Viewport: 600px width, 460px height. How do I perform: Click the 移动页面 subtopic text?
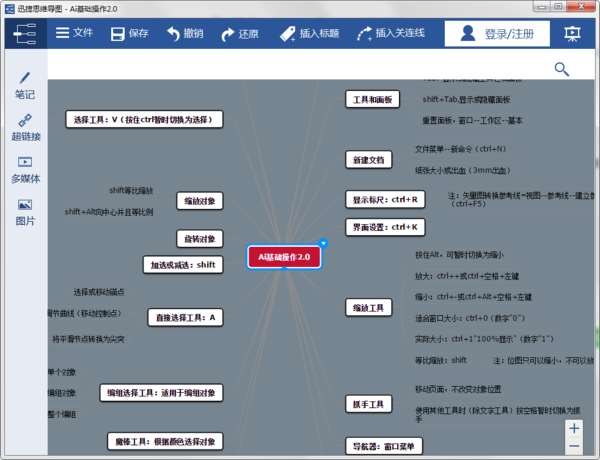click(458, 389)
